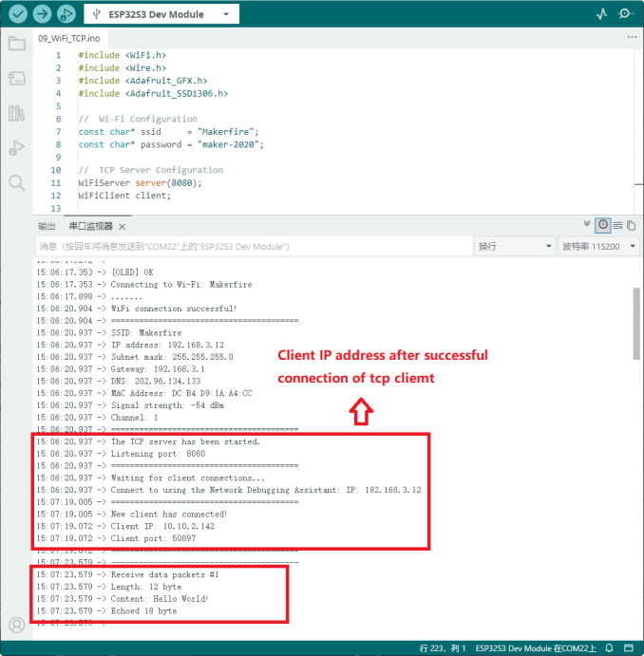Click #include <WiFi.h> on line 1
Viewport: 644px width, 656px height.
[x=123, y=55]
